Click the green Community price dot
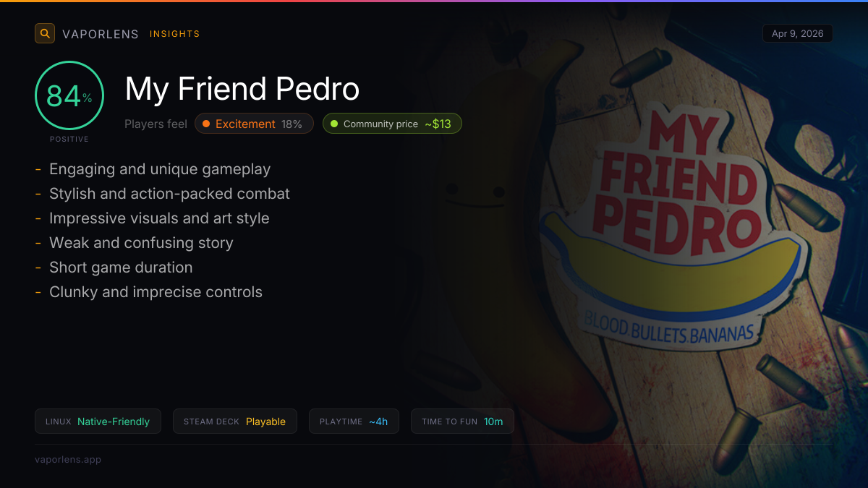868x488 pixels. point(334,124)
